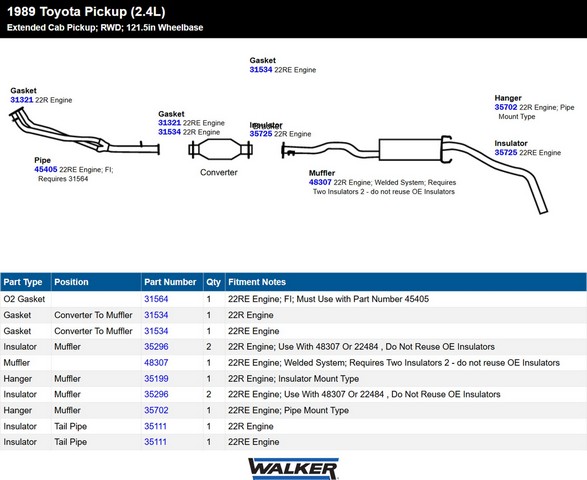
Task: Click the Part Number column header
Action: 172,282
